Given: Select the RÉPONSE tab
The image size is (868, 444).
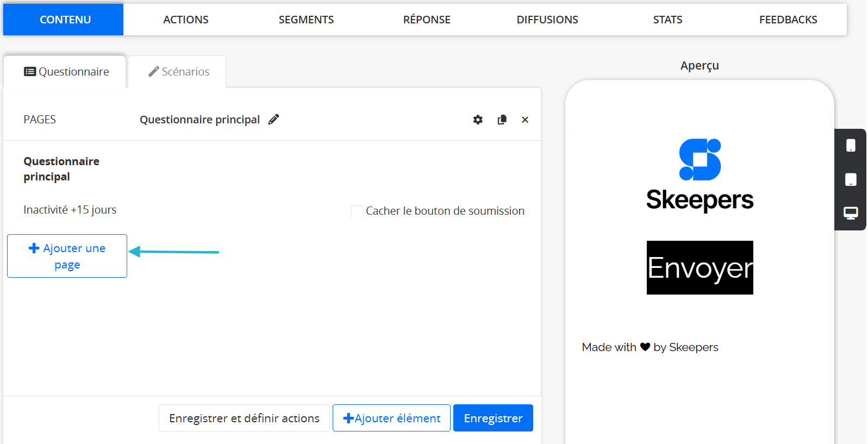Looking at the screenshot, I should click(x=427, y=20).
